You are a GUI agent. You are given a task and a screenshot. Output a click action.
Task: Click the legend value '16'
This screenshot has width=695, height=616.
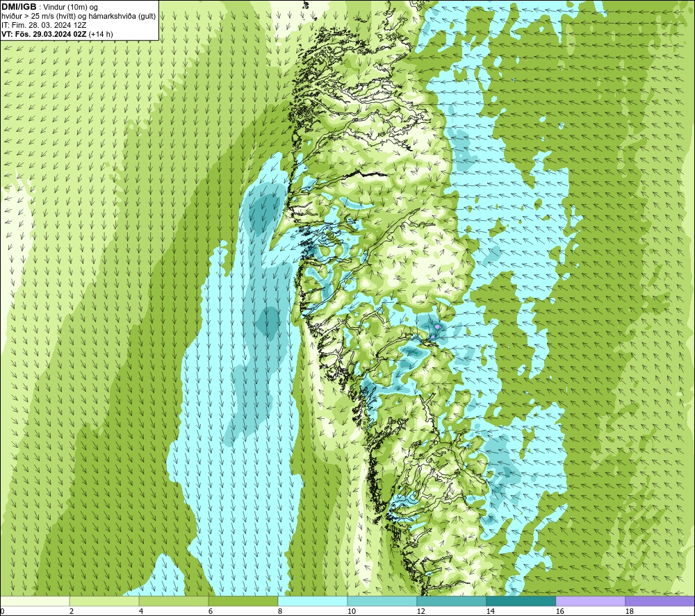point(559,611)
